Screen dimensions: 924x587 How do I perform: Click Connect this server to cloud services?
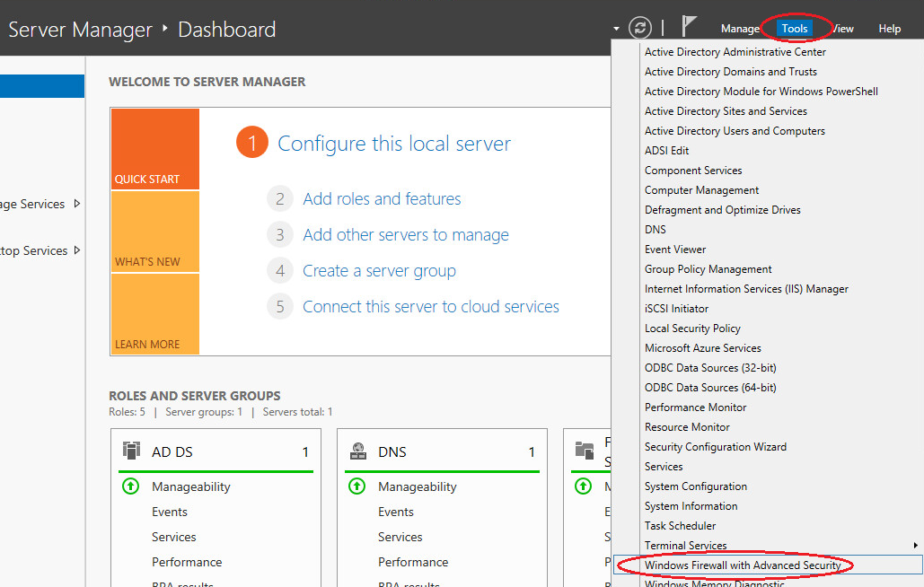click(x=430, y=306)
